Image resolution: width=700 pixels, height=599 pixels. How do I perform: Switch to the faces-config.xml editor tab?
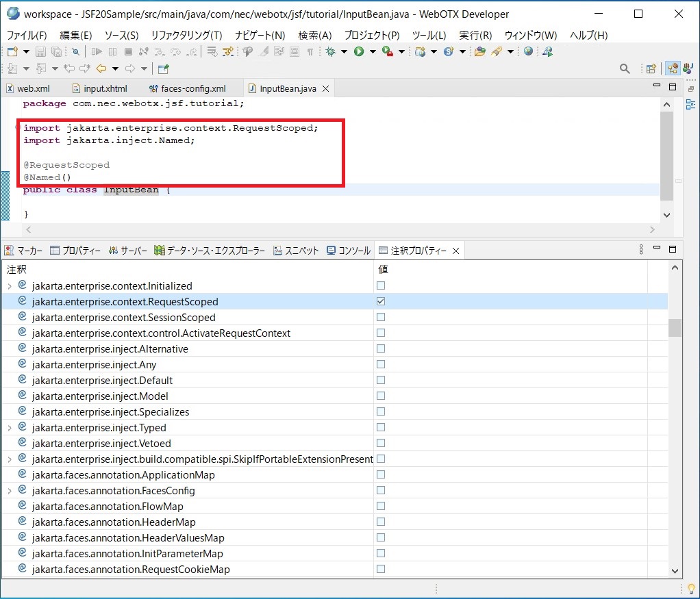pos(192,88)
